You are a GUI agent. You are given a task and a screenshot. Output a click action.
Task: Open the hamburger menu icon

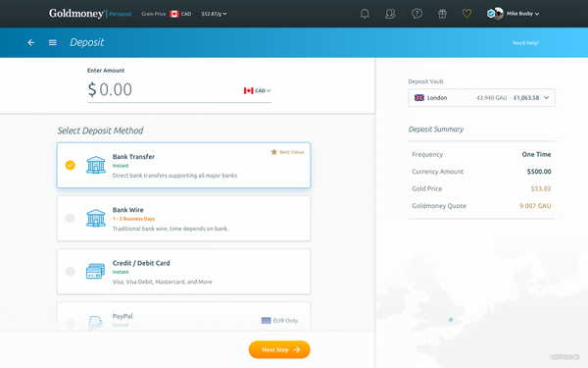click(x=53, y=43)
